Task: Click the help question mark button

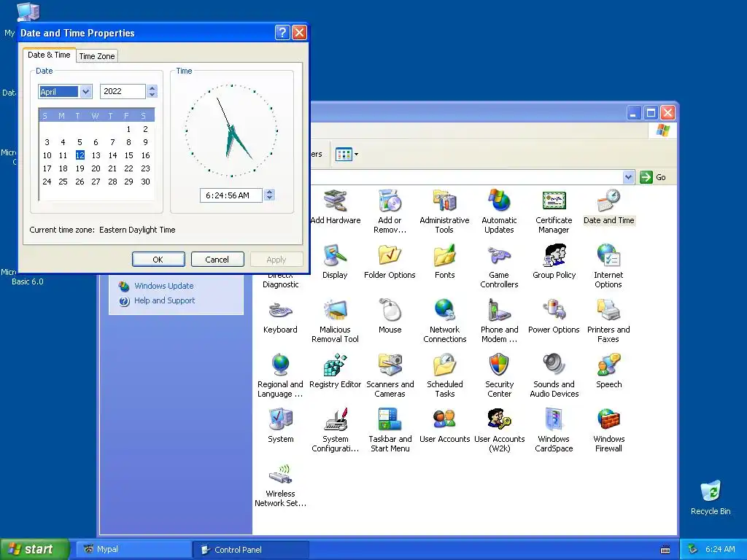Action: coord(282,32)
